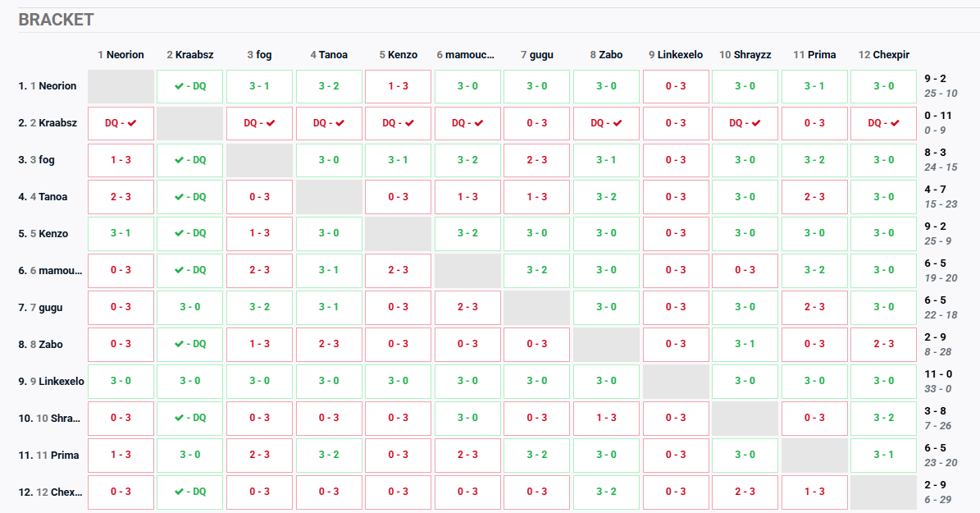
Task: View Zabo vs Chexpir 2 - 3 result
Action: tap(884, 344)
